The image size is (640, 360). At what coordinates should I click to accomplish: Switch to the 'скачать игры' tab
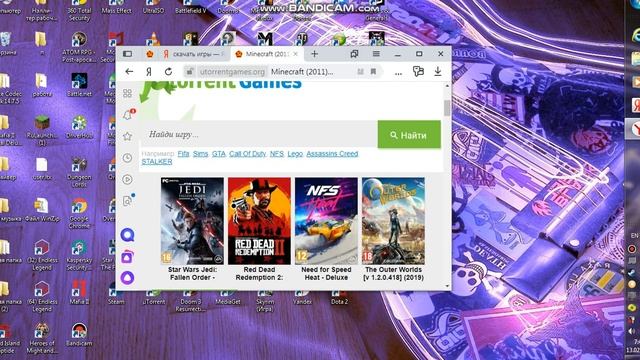click(194, 54)
